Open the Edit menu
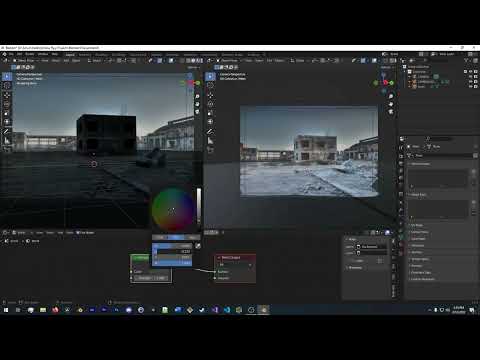 [20, 54]
